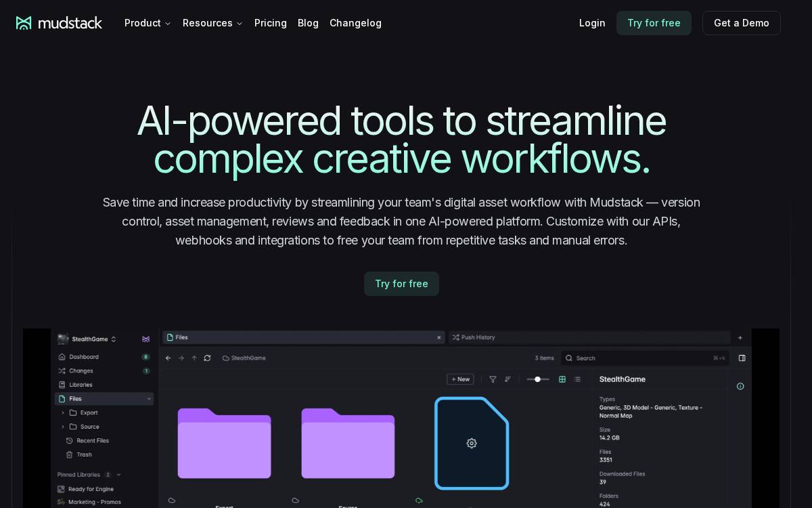Screen dimensions: 812x508
Task: Collapse the Files section chevron
Action: [149, 399]
